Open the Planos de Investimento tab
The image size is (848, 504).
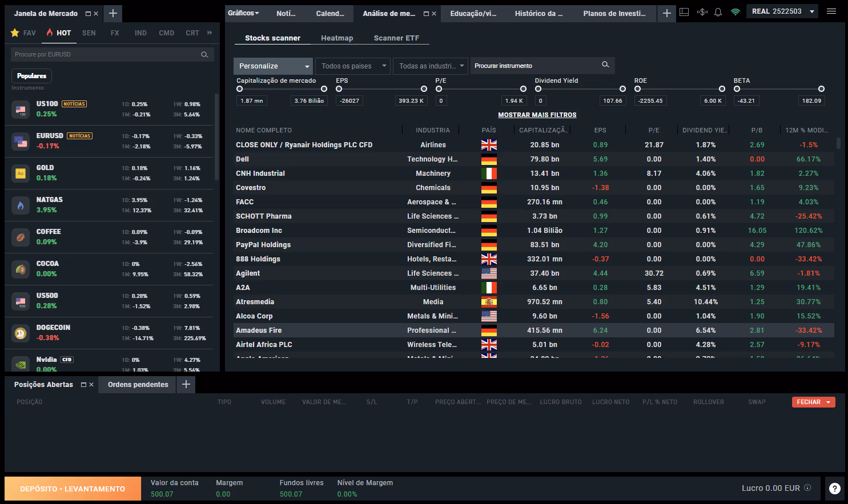pos(614,13)
